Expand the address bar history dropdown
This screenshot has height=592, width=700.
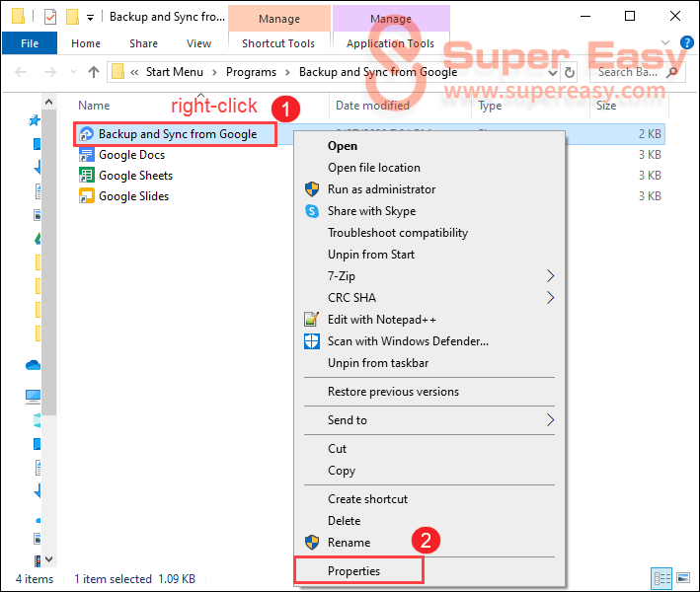(553, 72)
